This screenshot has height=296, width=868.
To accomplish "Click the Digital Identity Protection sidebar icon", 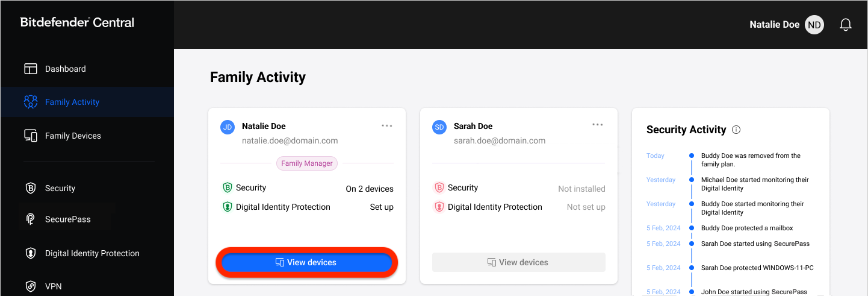I will (31, 253).
